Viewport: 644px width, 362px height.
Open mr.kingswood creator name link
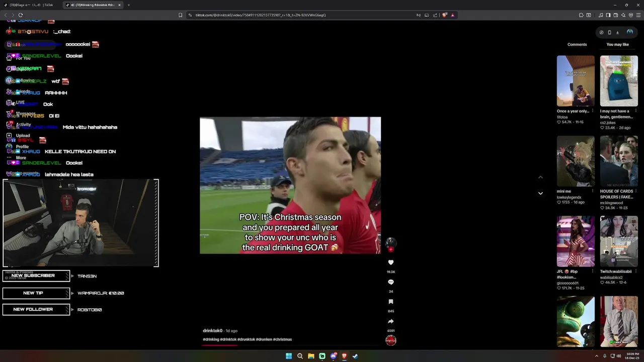tap(611, 203)
